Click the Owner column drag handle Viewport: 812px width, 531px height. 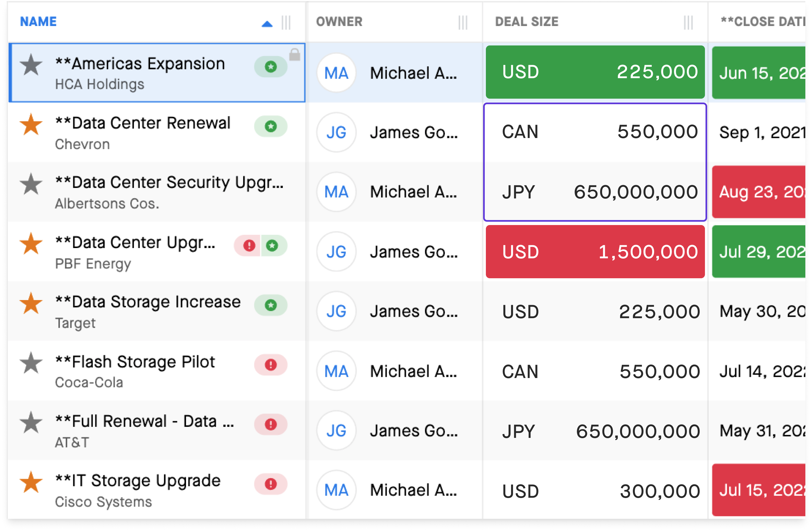point(463,22)
